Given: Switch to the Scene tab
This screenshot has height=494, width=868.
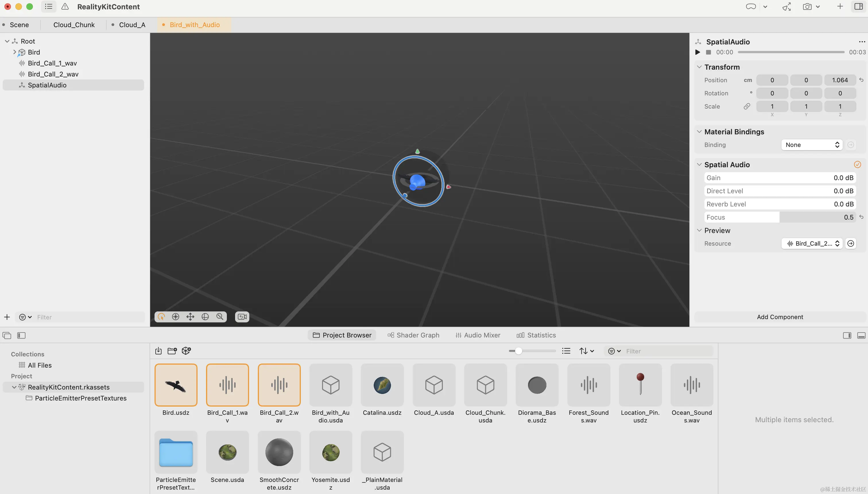Looking at the screenshot, I should click(19, 25).
